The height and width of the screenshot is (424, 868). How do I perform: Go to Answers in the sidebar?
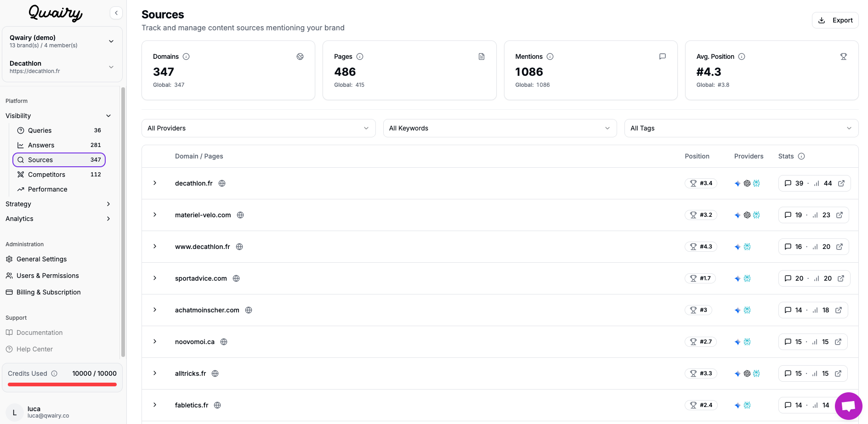coord(59,145)
